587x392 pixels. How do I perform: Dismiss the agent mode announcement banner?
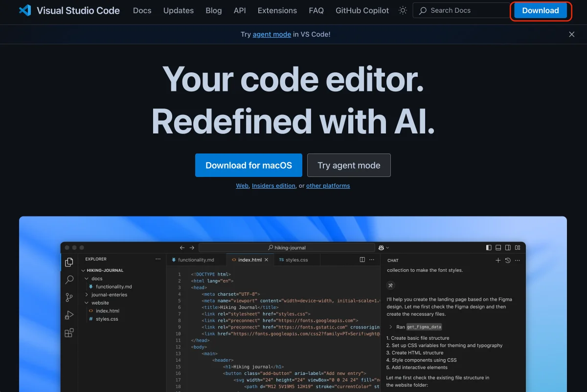(x=571, y=34)
